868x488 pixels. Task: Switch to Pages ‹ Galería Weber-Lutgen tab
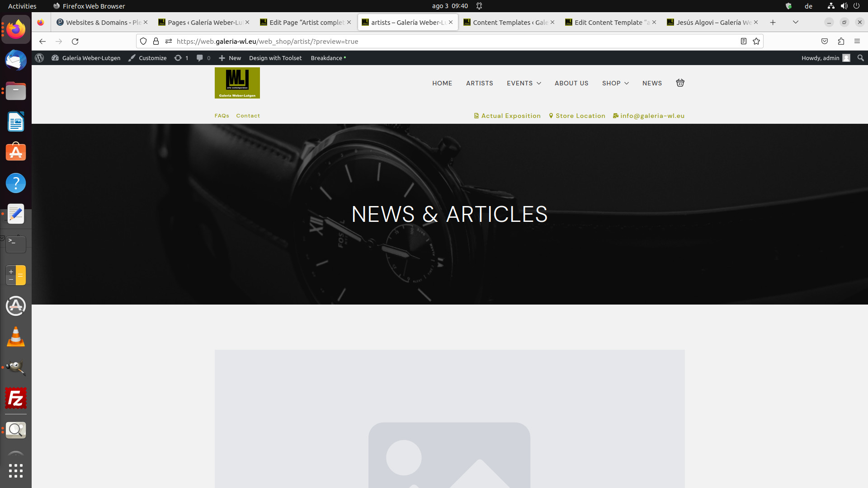pyautogui.click(x=201, y=22)
